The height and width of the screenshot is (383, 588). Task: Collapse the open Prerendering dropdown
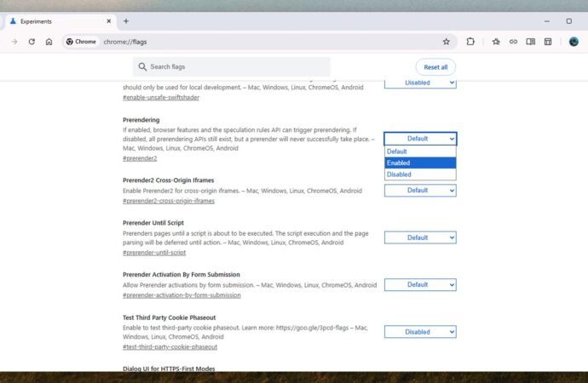point(420,139)
